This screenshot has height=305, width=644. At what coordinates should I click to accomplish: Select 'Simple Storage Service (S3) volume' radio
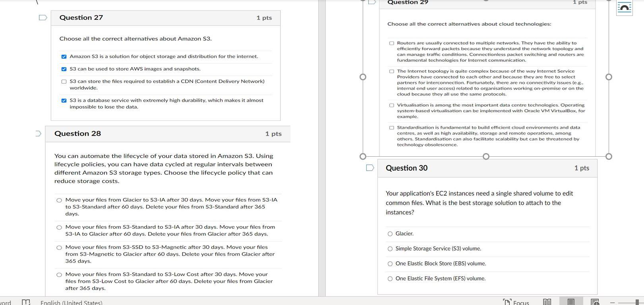[390, 249]
